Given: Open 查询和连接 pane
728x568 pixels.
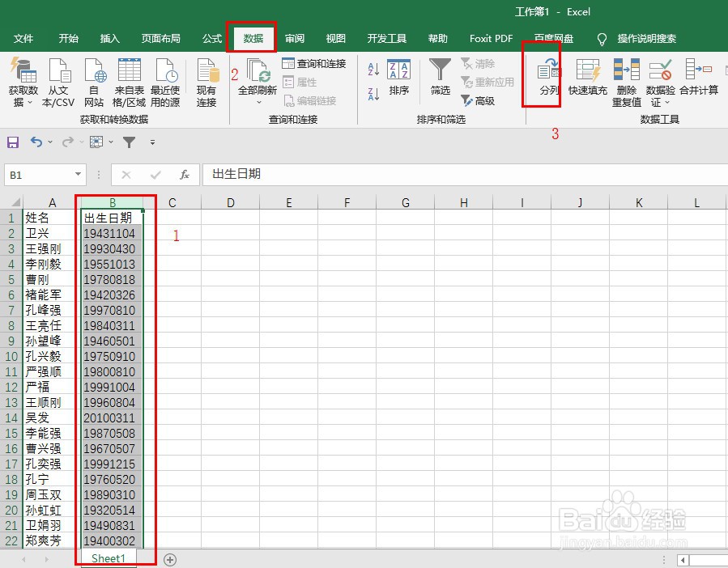Looking at the screenshot, I should 314,64.
